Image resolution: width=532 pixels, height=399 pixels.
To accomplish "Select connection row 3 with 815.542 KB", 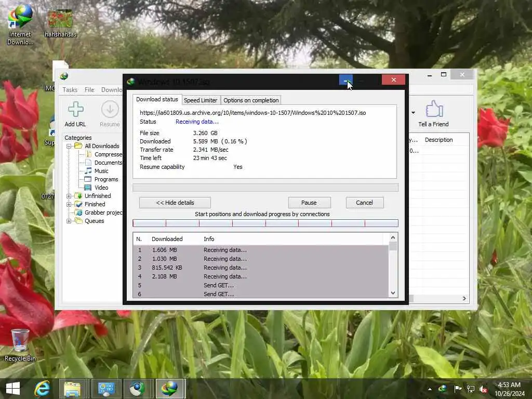I will coord(261,268).
